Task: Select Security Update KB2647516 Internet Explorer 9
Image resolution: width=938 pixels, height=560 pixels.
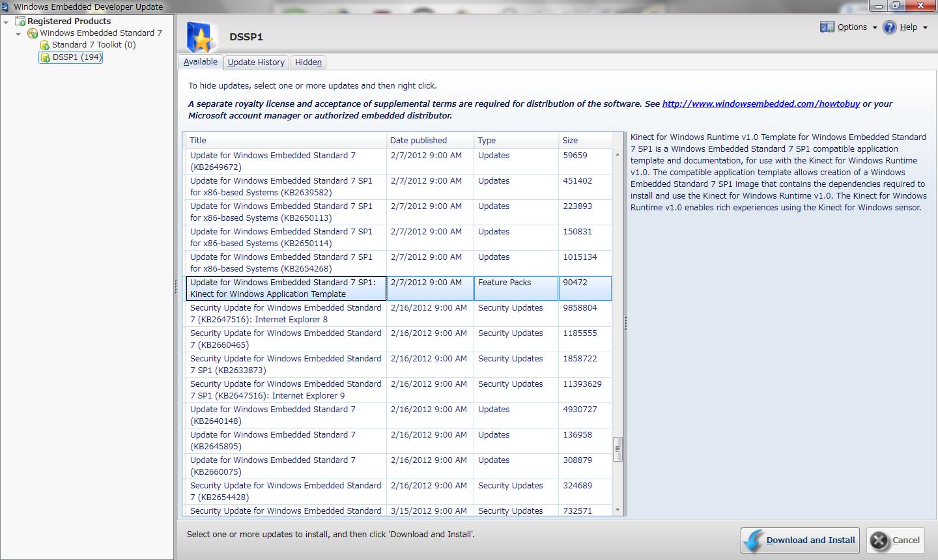Action: pos(399,390)
